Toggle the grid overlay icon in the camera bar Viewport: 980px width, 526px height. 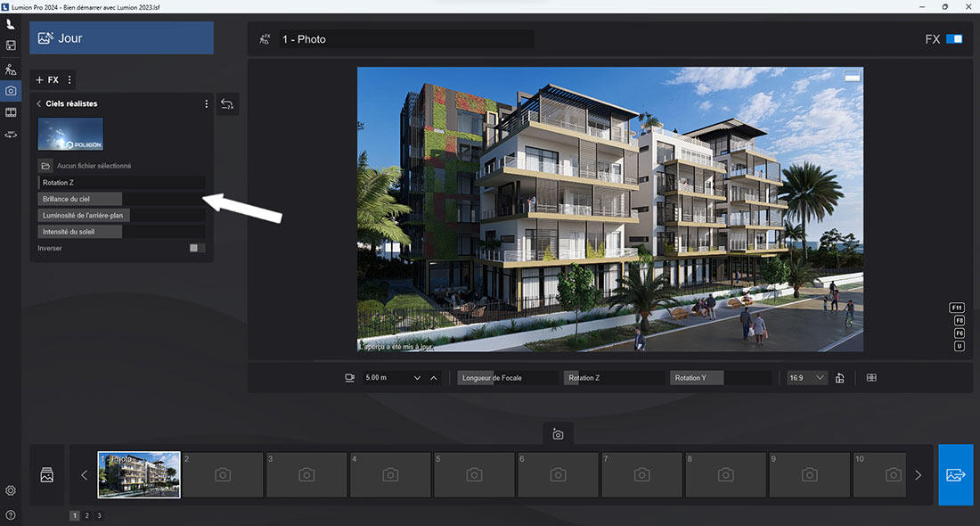871,378
